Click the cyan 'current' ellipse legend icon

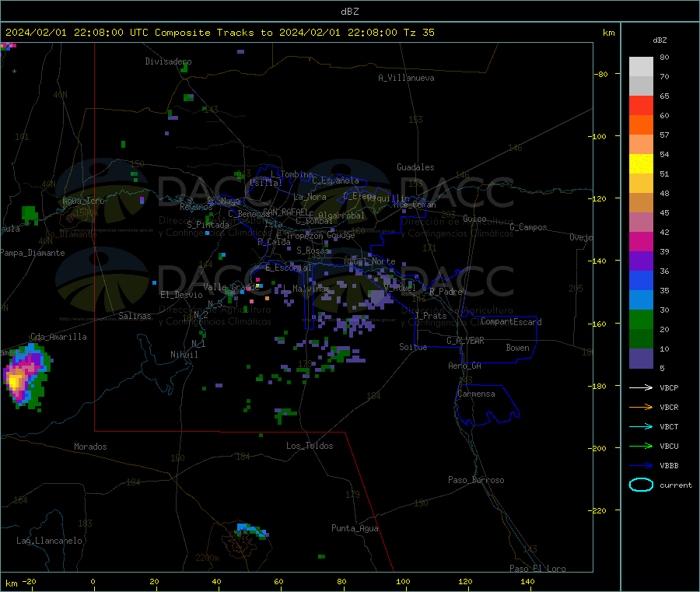(641, 485)
